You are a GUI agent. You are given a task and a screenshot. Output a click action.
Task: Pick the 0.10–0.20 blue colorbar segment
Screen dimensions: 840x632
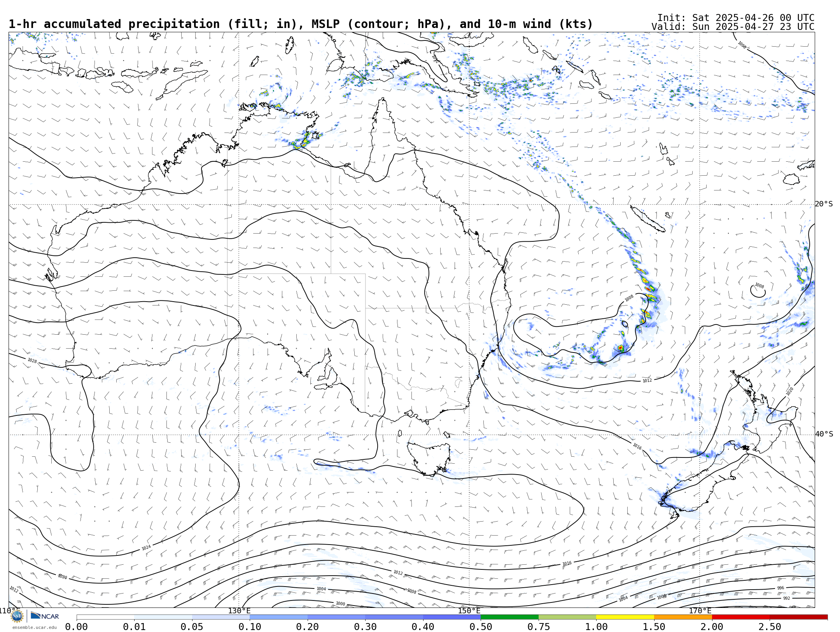pos(278,617)
